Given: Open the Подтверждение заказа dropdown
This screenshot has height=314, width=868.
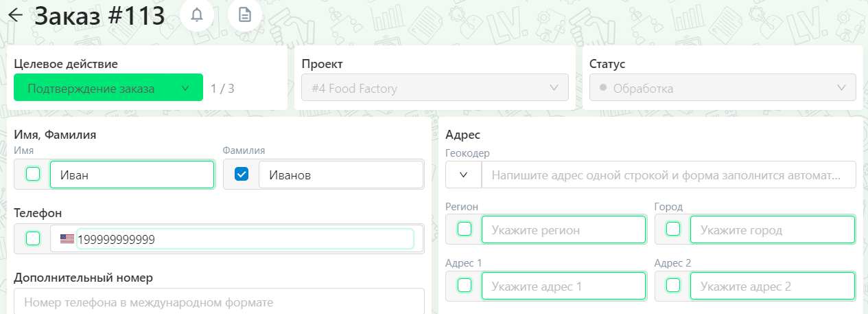Looking at the screenshot, I should [x=108, y=88].
